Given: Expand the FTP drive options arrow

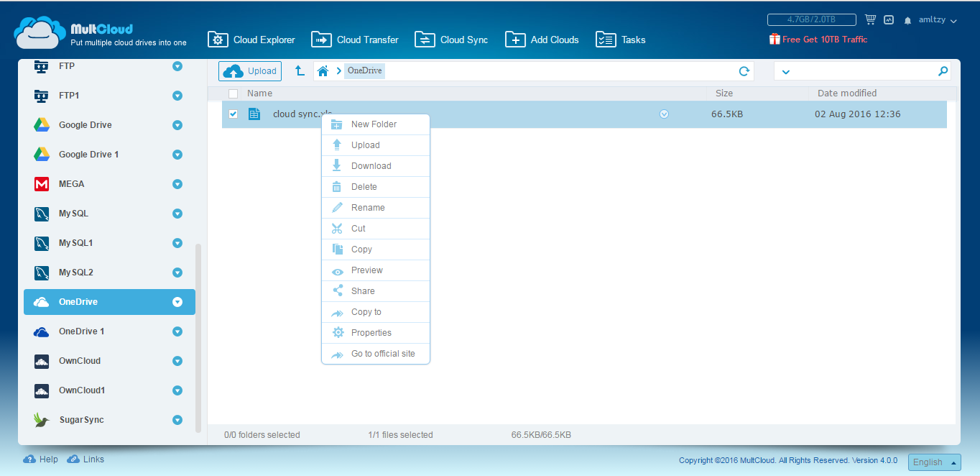Looking at the screenshot, I should click(177, 66).
